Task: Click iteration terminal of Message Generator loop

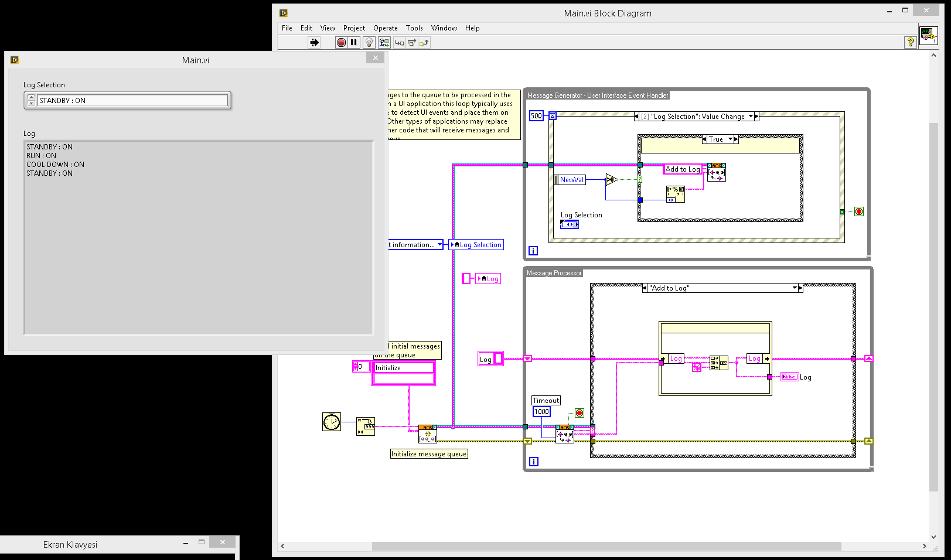Action: [533, 251]
